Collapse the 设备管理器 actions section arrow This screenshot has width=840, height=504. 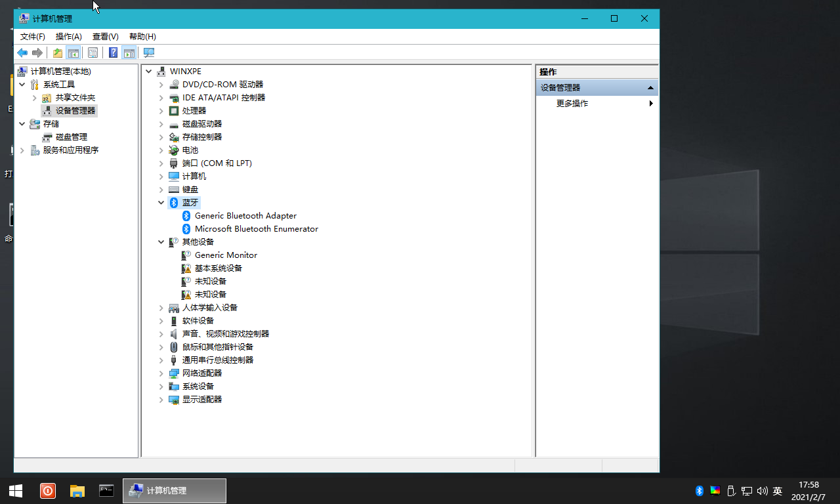click(x=650, y=88)
